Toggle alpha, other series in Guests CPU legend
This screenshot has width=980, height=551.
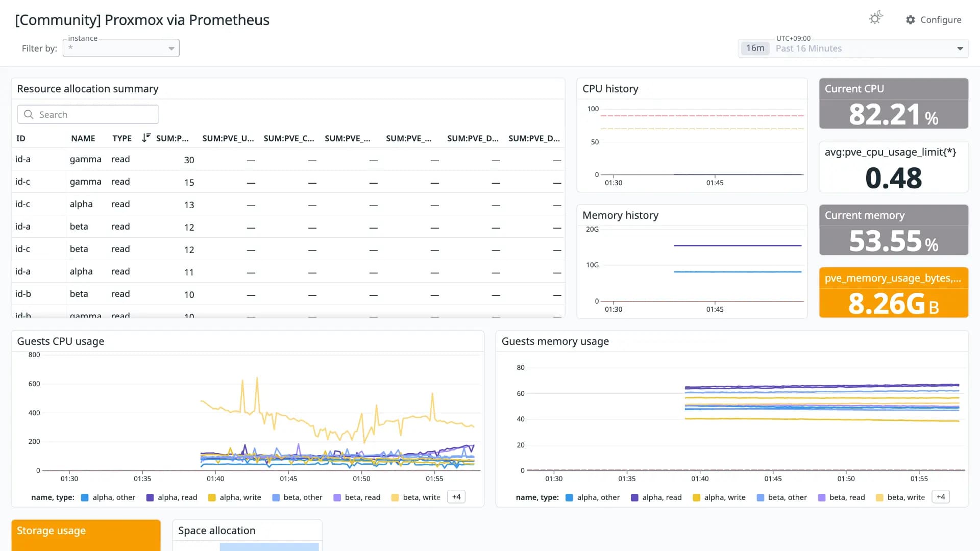pyautogui.click(x=108, y=497)
